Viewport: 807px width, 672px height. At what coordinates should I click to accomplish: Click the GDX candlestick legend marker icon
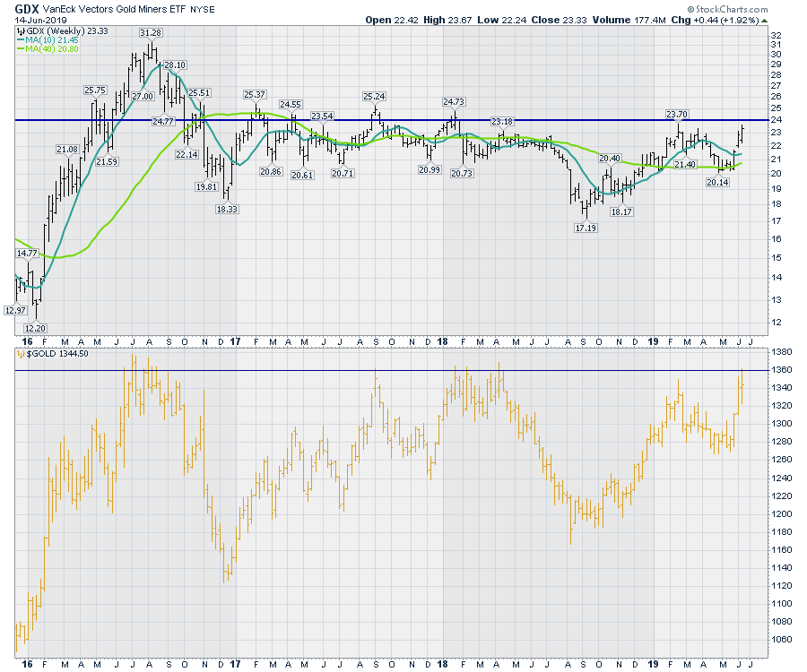(20, 30)
